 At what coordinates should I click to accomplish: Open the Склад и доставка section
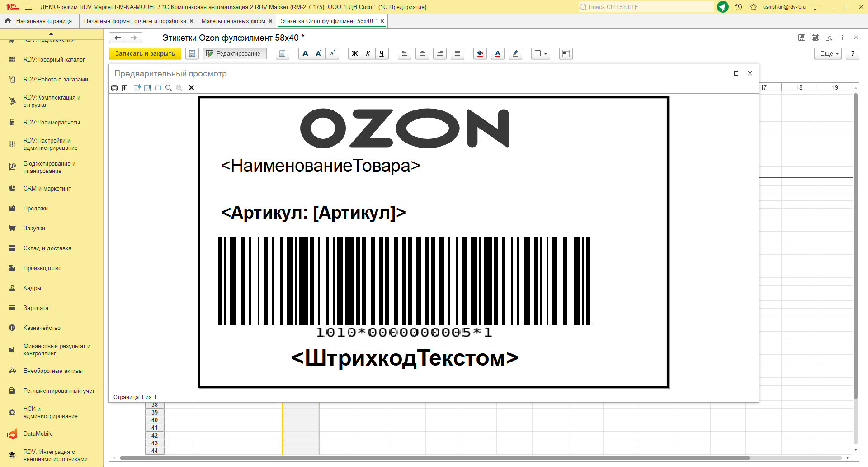coord(52,248)
